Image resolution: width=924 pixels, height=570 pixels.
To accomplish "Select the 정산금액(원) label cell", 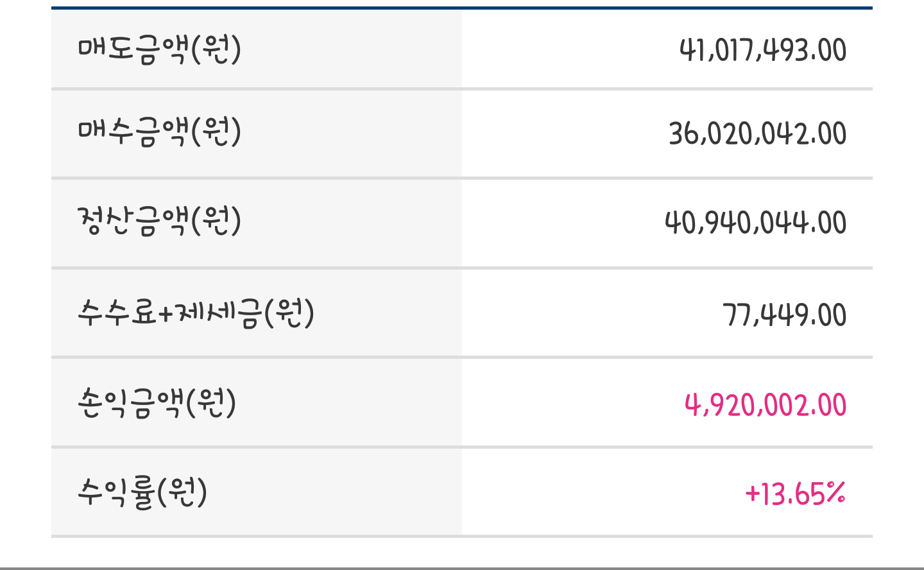I will (257, 223).
